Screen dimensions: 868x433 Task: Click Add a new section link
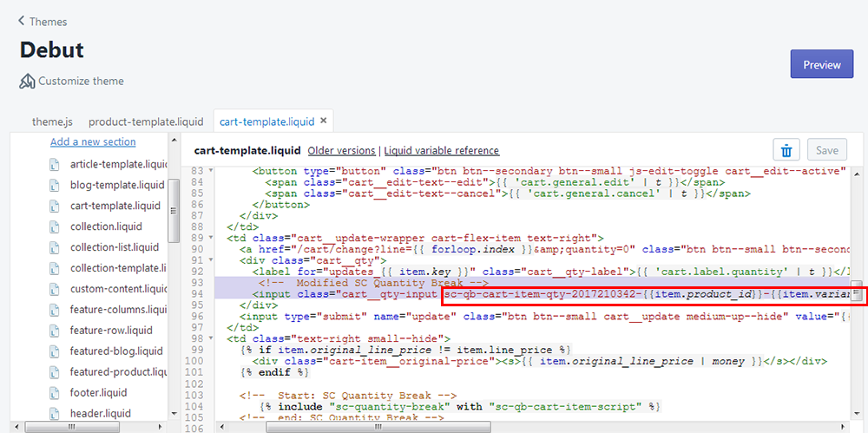pos(93,142)
